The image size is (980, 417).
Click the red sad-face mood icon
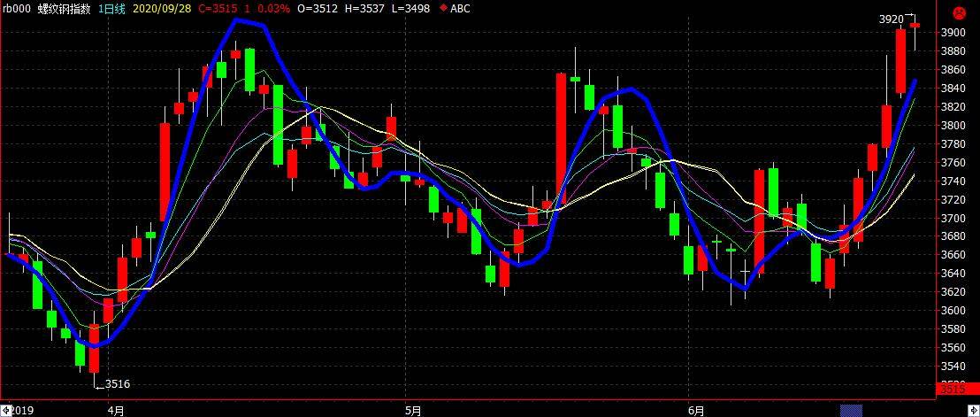(958, 12)
